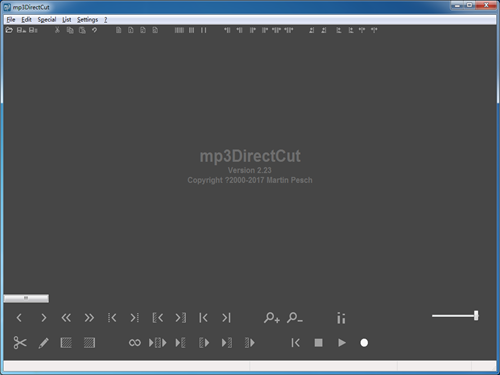Click the Zoom out magnifier icon
The height and width of the screenshot is (375, 500).
295,318
